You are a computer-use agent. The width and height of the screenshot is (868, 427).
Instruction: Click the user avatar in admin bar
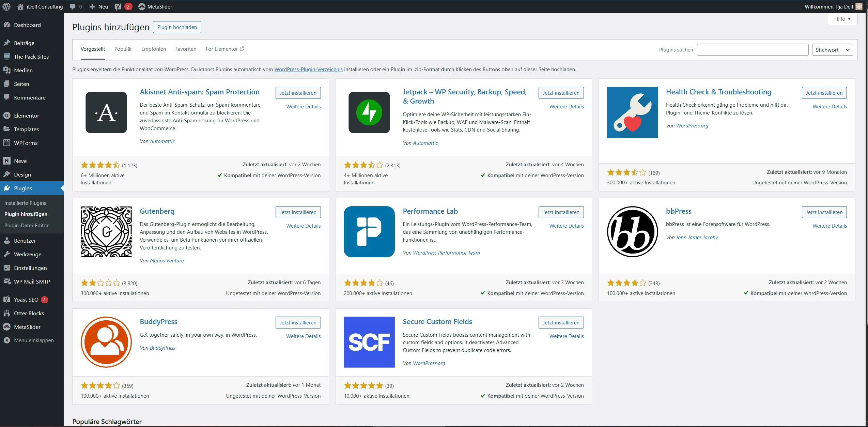point(859,6)
